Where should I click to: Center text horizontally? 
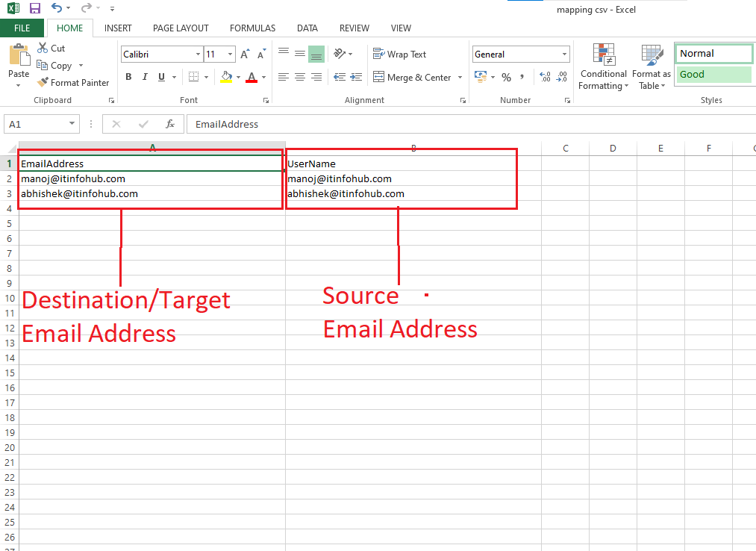click(x=300, y=77)
